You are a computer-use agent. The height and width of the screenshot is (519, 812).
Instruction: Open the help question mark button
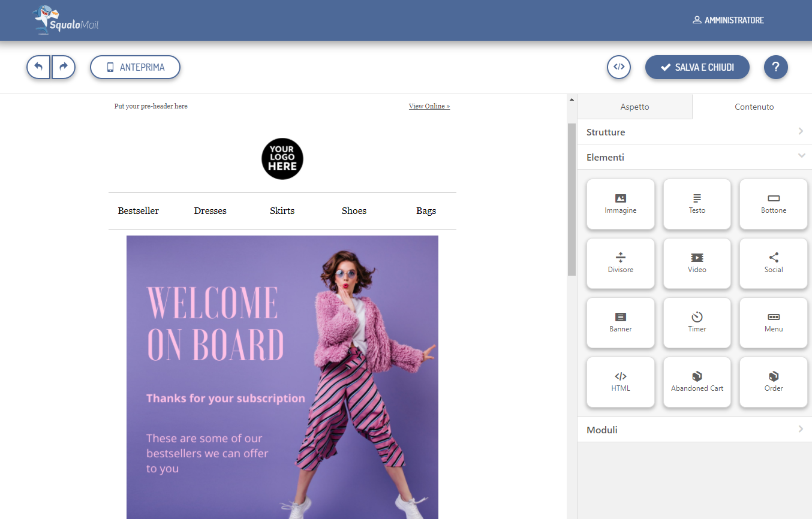point(775,67)
